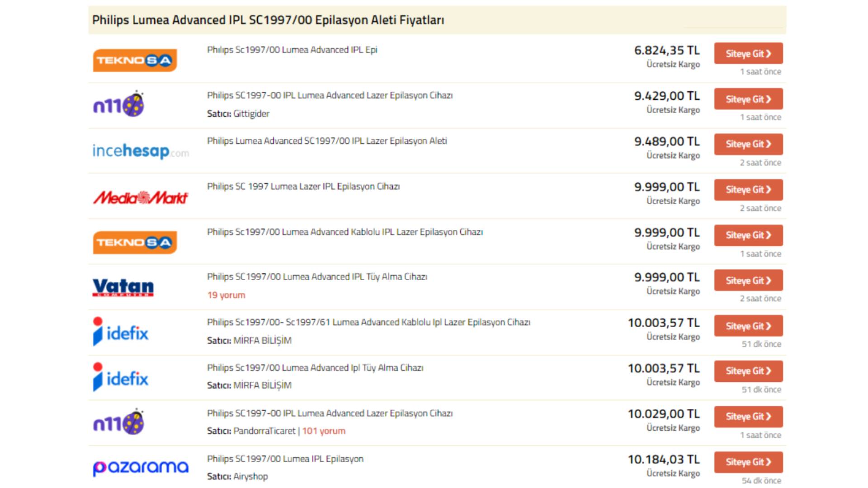The height and width of the screenshot is (488, 868).
Task: Click Siteye Git for the pazarama 10.184,03 TL offer
Action: [x=748, y=462]
